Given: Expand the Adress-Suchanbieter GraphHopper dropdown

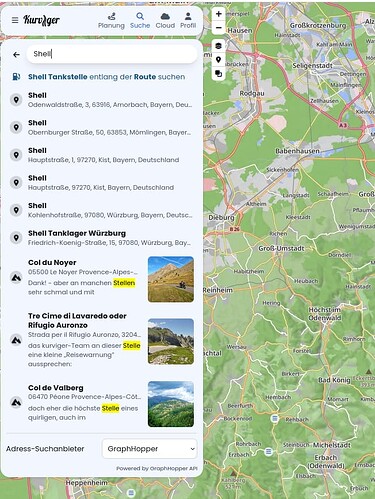Looking at the screenshot, I should tap(149, 449).
